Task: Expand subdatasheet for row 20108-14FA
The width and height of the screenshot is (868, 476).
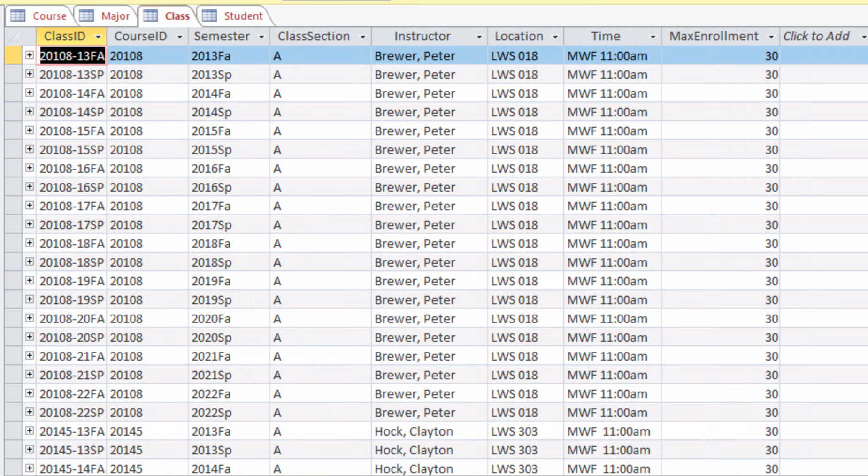Action: click(x=30, y=93)
